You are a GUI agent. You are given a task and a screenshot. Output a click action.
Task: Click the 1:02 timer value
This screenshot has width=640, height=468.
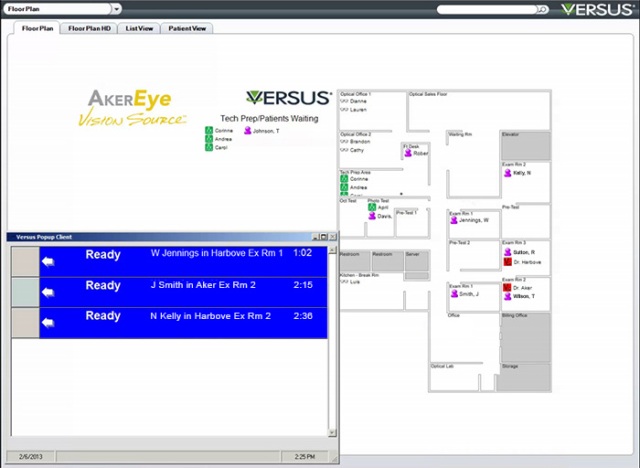point(302,253)
